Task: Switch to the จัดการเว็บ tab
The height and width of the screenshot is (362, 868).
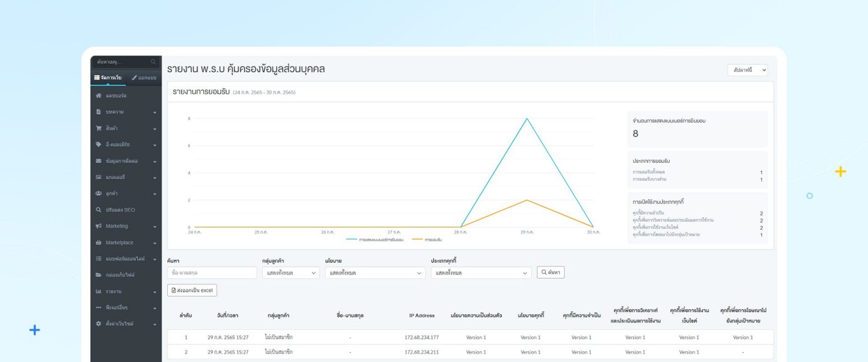Action: [x=108, y=77]
